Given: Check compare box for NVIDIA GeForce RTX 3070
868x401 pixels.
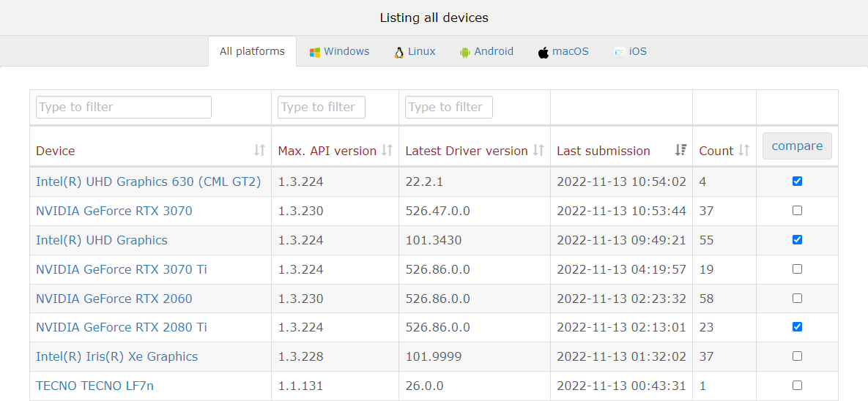Looking at the screenshot, I should 797,210.
